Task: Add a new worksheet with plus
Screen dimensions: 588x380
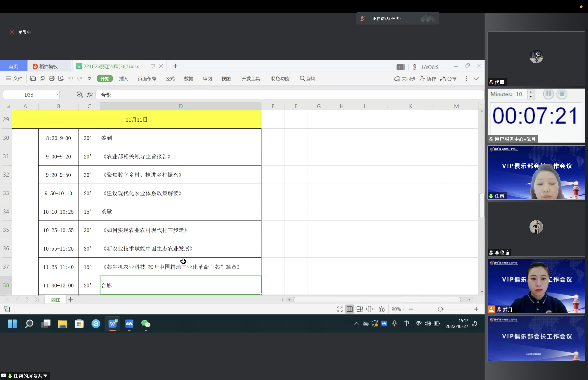Action: 71,300
